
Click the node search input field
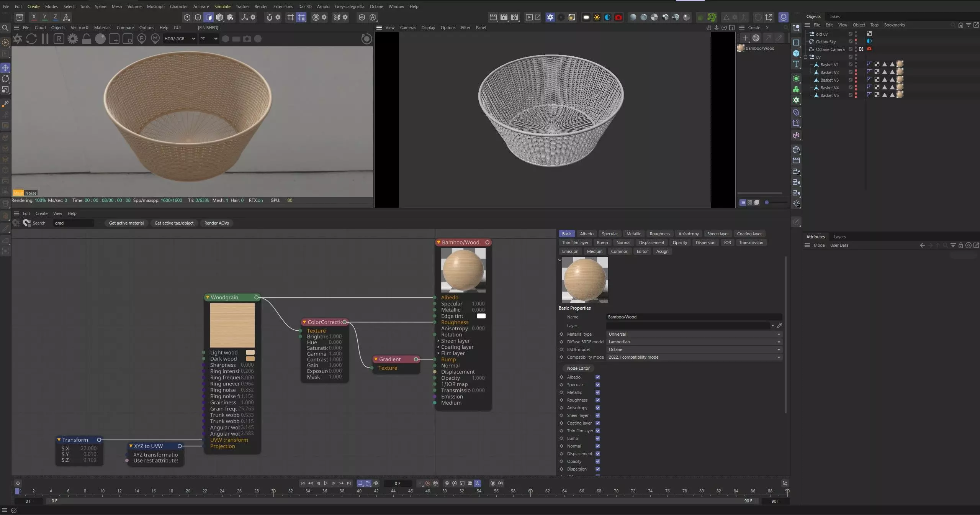coord(74,223)
